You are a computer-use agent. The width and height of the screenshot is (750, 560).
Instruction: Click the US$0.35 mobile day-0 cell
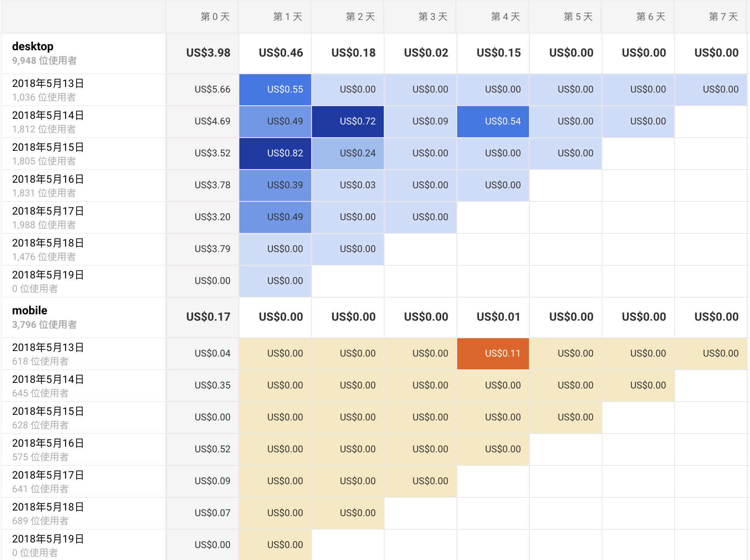coord(211,385)
